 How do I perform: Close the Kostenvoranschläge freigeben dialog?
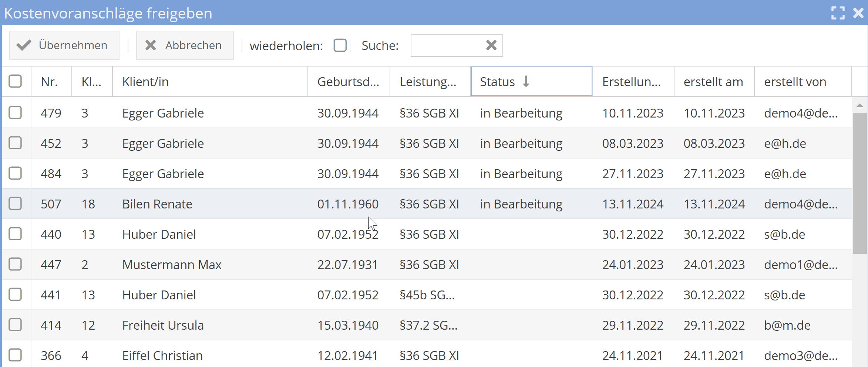click(858, 13)
